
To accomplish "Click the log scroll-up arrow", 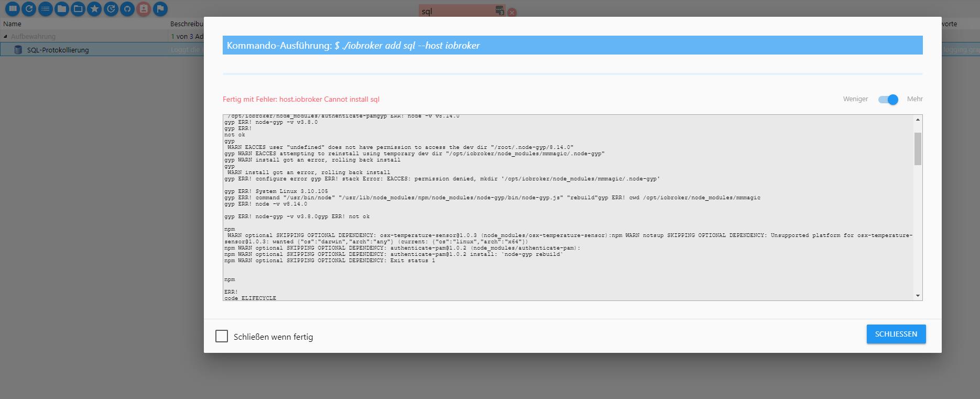I will [x=918, y=120].
